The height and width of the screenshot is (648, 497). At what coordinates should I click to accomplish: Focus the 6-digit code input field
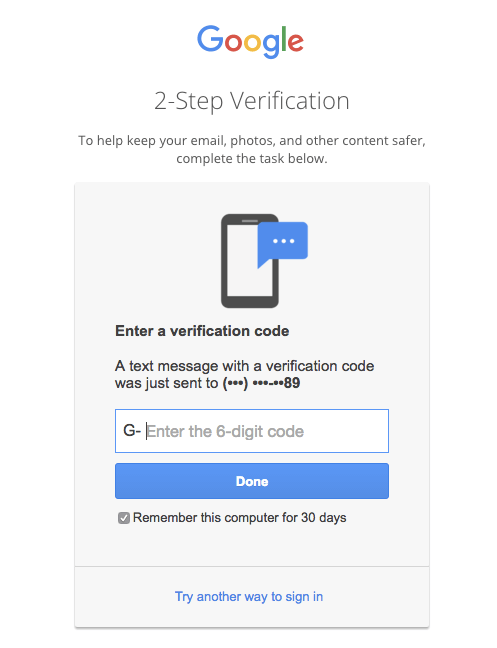pyautogui.click(x=252, y=431)
